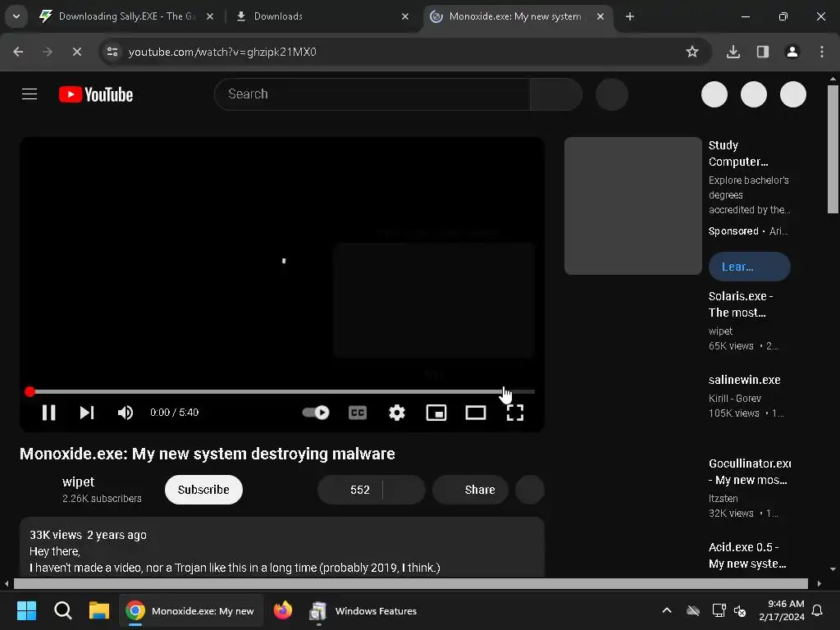Open the wipet channel page
This screenshot has width=840, height=630.
pos(78,482)
